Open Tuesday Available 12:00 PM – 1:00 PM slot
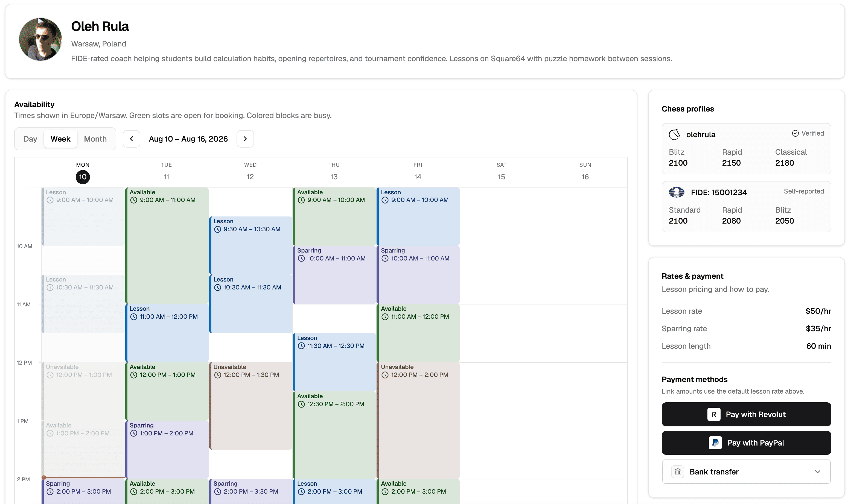This screenshot has width=851, height=504. click(167, 391)
